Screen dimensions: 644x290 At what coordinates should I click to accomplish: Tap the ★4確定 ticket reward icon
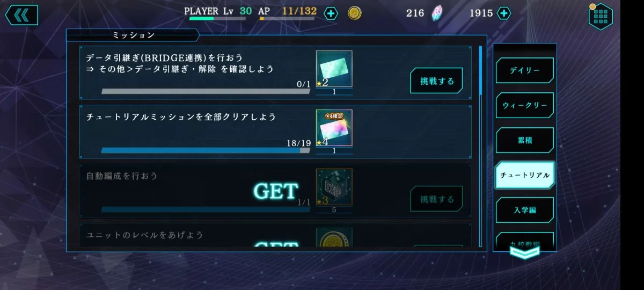[x=334, y=128]
